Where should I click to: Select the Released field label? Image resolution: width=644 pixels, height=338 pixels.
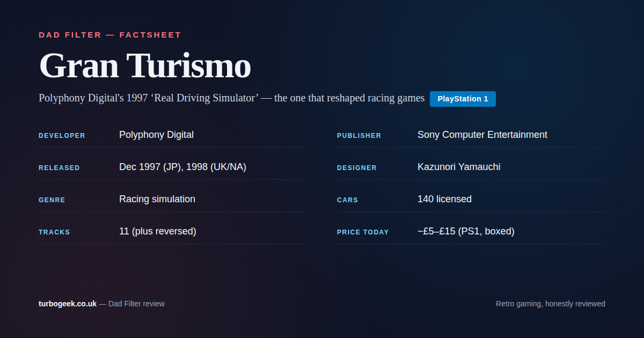[59, 168]
